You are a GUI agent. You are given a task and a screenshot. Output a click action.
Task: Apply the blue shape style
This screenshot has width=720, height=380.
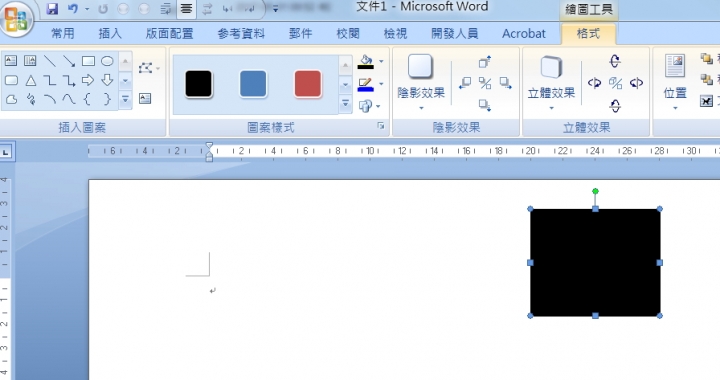coord(253,84)
